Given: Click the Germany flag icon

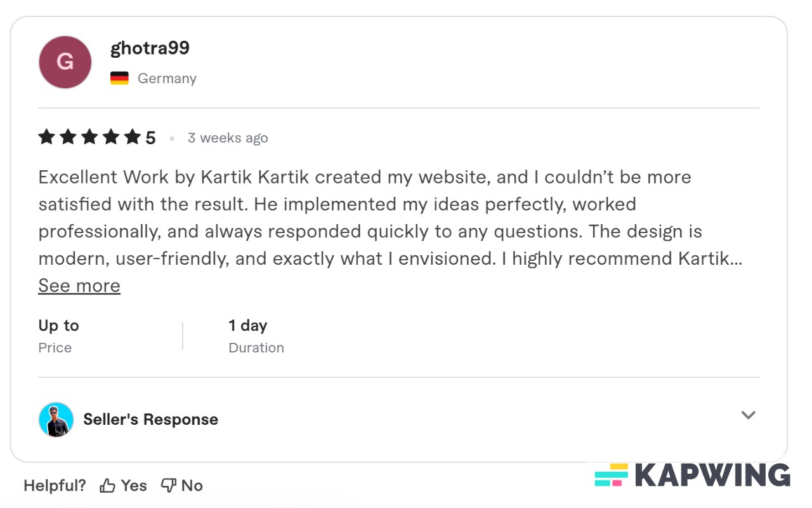Looking at the screenshot, I should tap(119, 77).
